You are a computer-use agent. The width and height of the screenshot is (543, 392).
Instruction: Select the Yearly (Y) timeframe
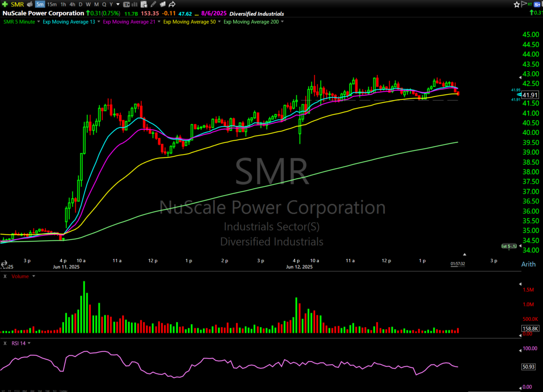[111, 4]
